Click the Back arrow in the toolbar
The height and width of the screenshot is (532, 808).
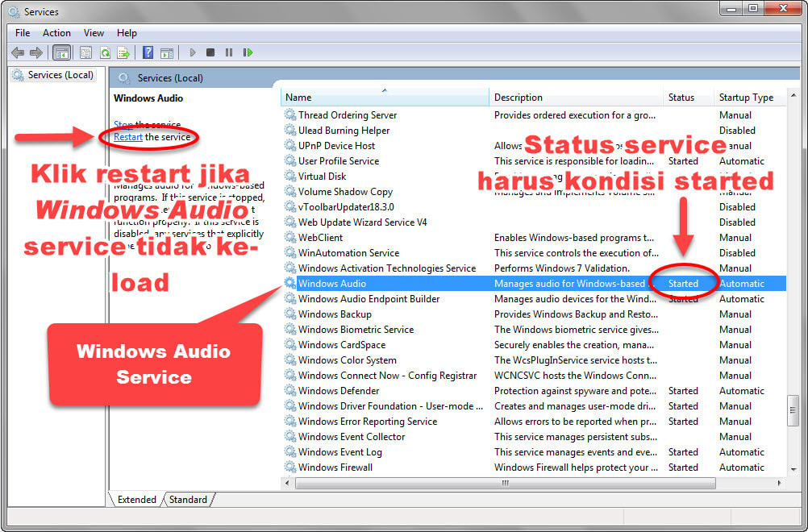click(18, 52)
